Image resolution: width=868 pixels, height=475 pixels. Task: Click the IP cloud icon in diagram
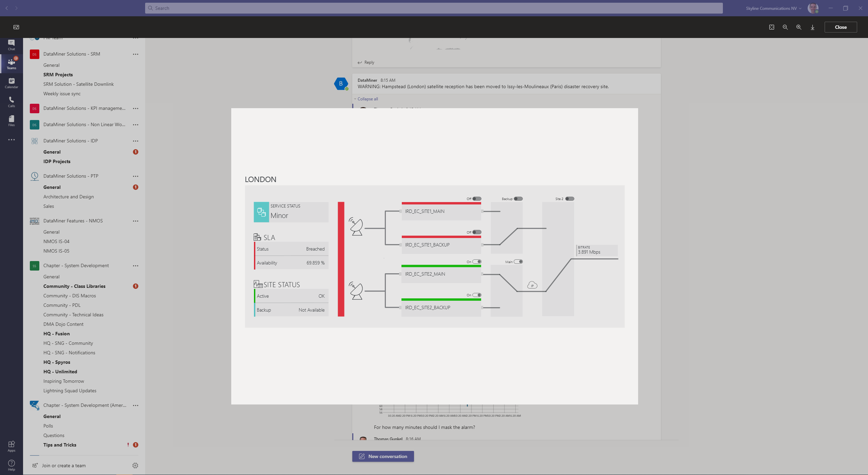click(532, 285)
